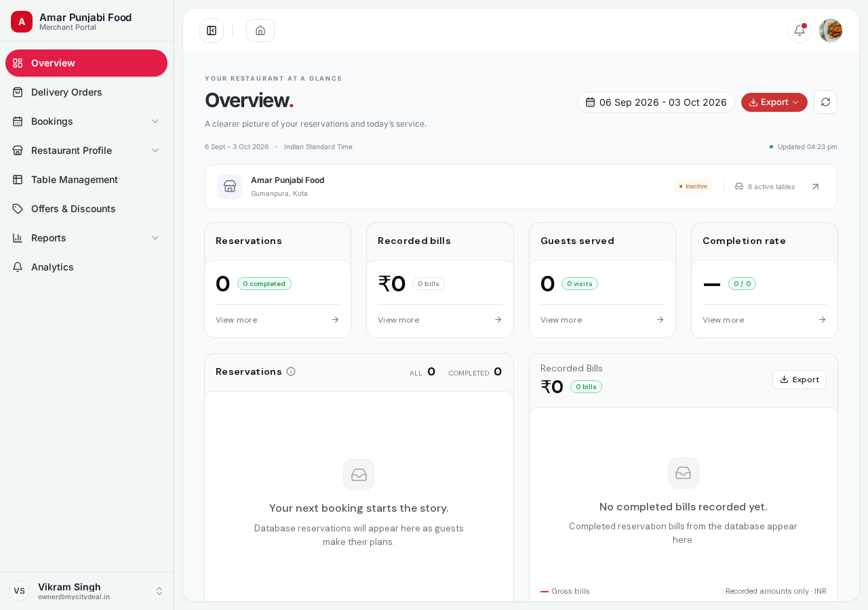Click the Reservations info icon

click(291, 371)
